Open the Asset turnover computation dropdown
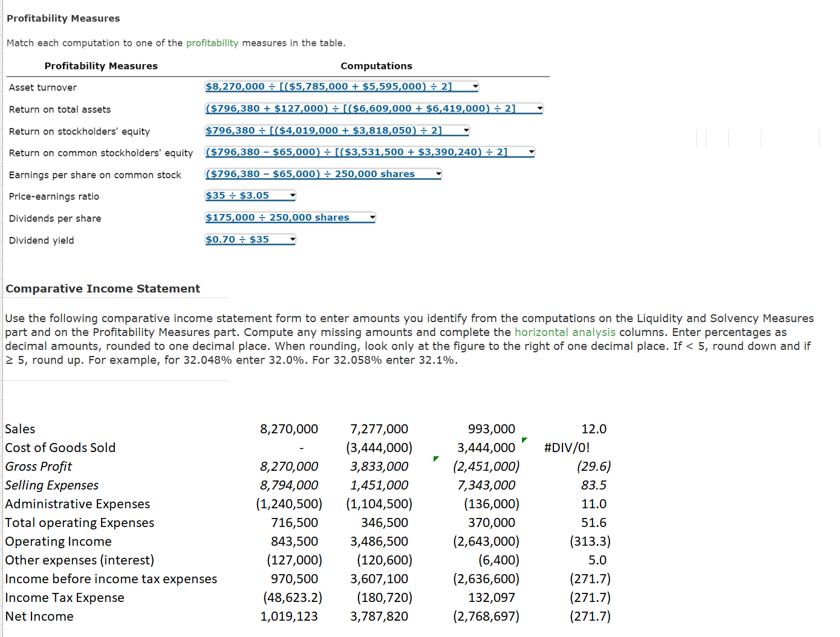The height and width of the screenshot is (637, 840). tap(342, 86)
